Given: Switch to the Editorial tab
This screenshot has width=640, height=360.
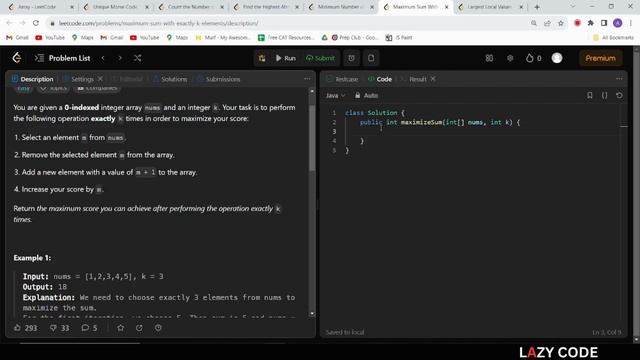Looking at the screenshot, I should (x=127, y=79).
